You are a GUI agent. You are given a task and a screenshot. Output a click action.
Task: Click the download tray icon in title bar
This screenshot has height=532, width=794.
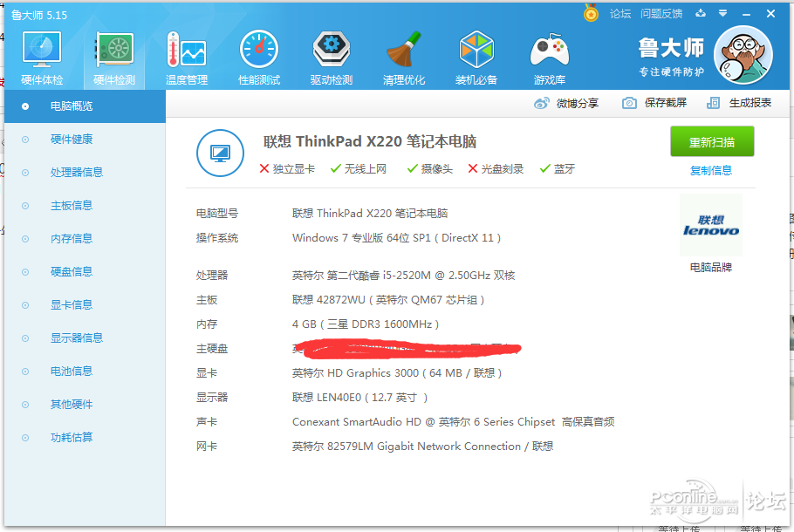tap(701, 13)
